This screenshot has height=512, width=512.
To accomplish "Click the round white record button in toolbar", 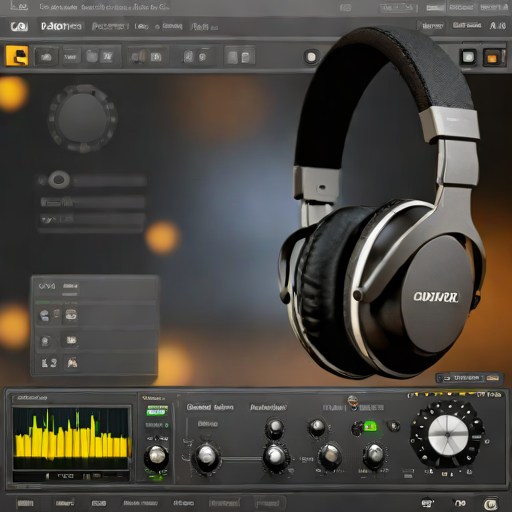I will (x=311, y=57).
